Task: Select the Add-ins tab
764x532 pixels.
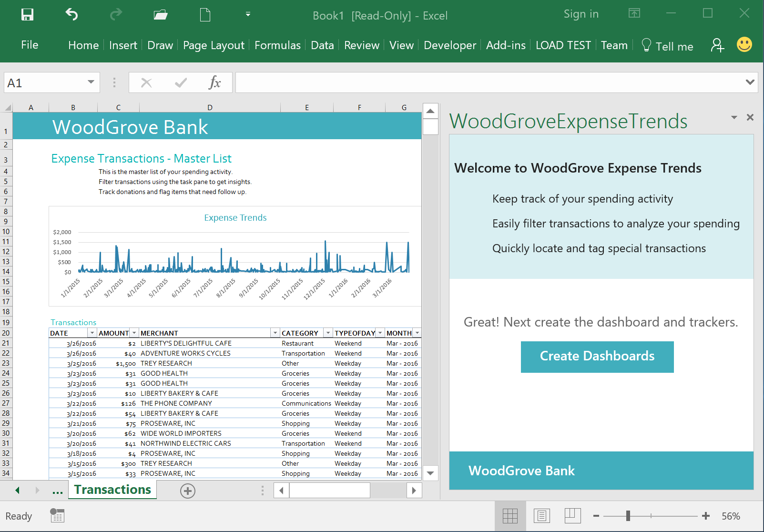Action: [506, 45]
